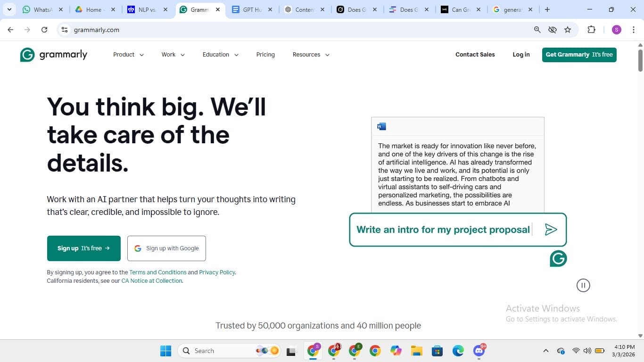
Task: Open Discord from the taskbar
Action: (479, 351)
